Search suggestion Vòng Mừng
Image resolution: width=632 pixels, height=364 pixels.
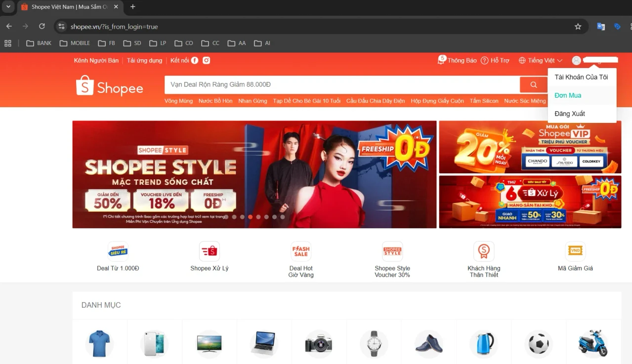(178, 101)
